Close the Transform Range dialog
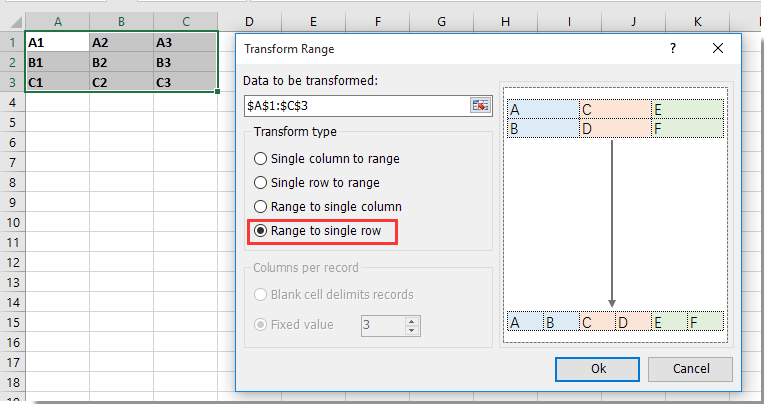Screen dimensions: 764x404 coord(717,48)
